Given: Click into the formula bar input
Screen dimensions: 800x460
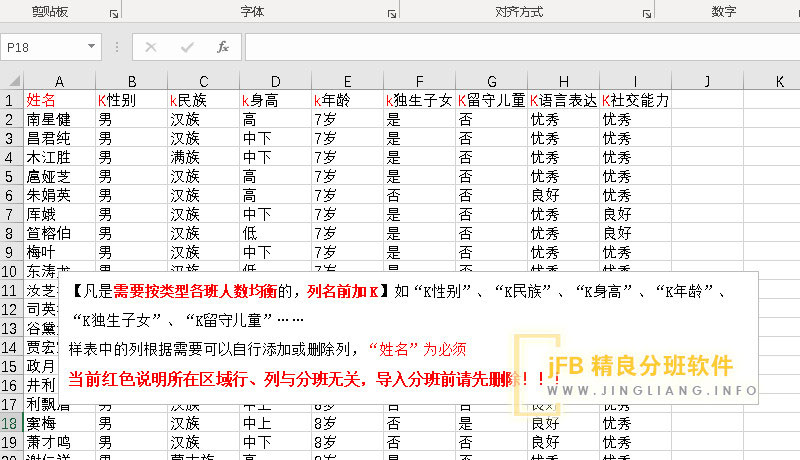Looking at the screenshot, I should point(522,47).
